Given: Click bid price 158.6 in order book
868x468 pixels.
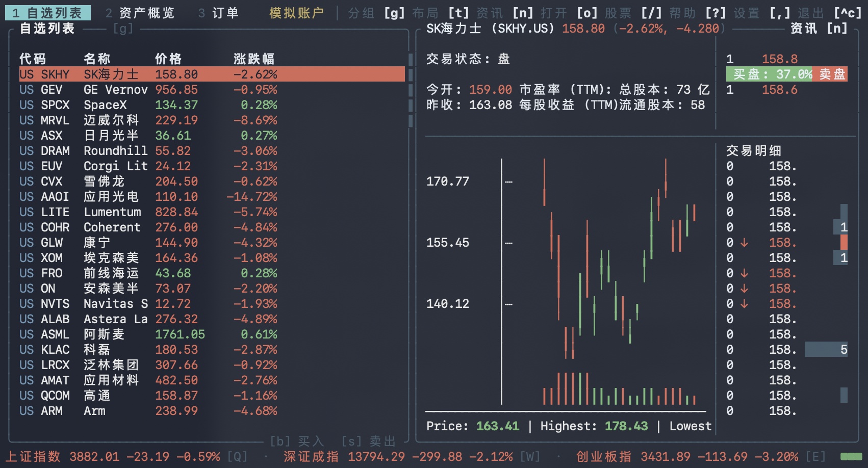Looking at the screenshot, I should (780, 90).
